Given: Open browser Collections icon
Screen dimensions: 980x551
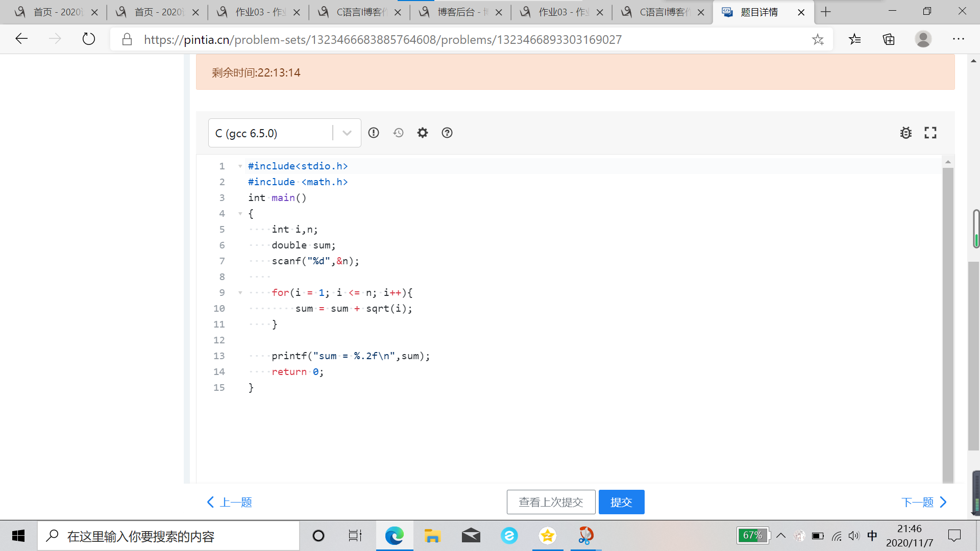Looking at the screenshot, I should pyautogui.click(x=889, y=39).
